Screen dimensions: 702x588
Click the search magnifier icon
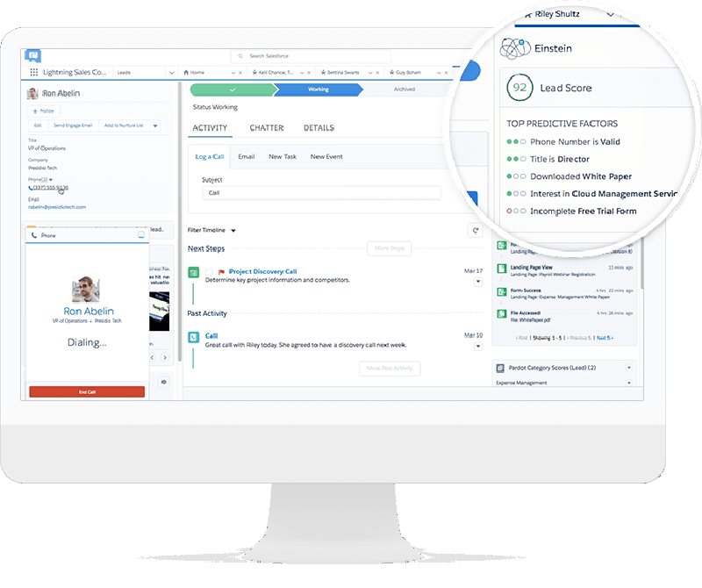coord(240,56)
